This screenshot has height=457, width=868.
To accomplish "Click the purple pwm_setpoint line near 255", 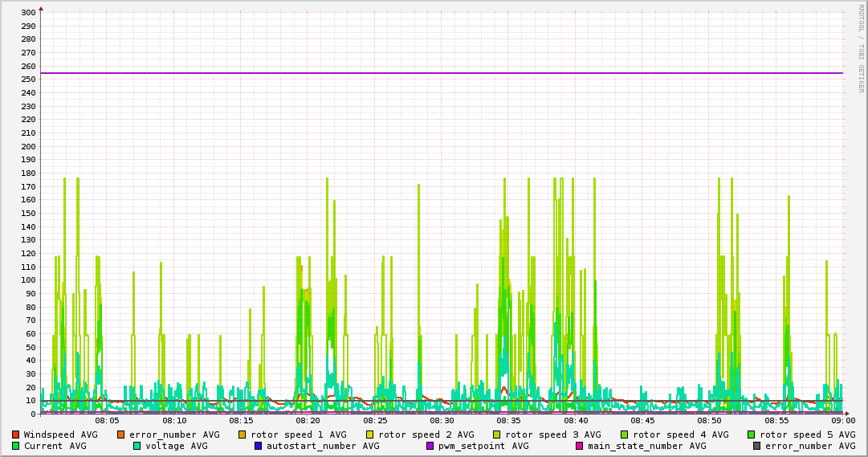I will (x=442, y=73).
